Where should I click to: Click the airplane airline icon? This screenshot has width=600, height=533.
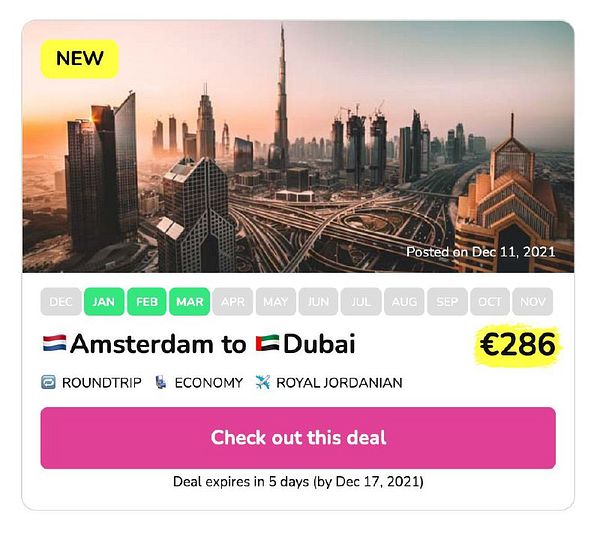pos(263,382)
